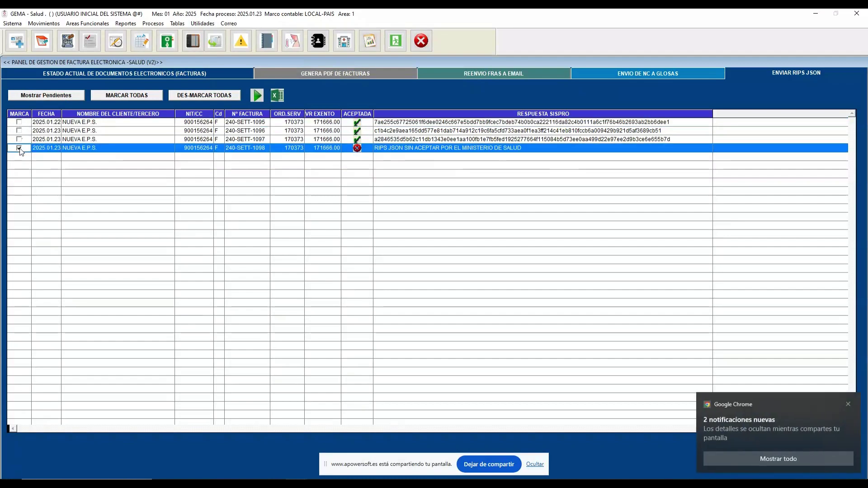Screen dimensions: 868x488
Task: Click the red X circle toolbar icon
Action: pyautogui.click(x=421, y=41)
